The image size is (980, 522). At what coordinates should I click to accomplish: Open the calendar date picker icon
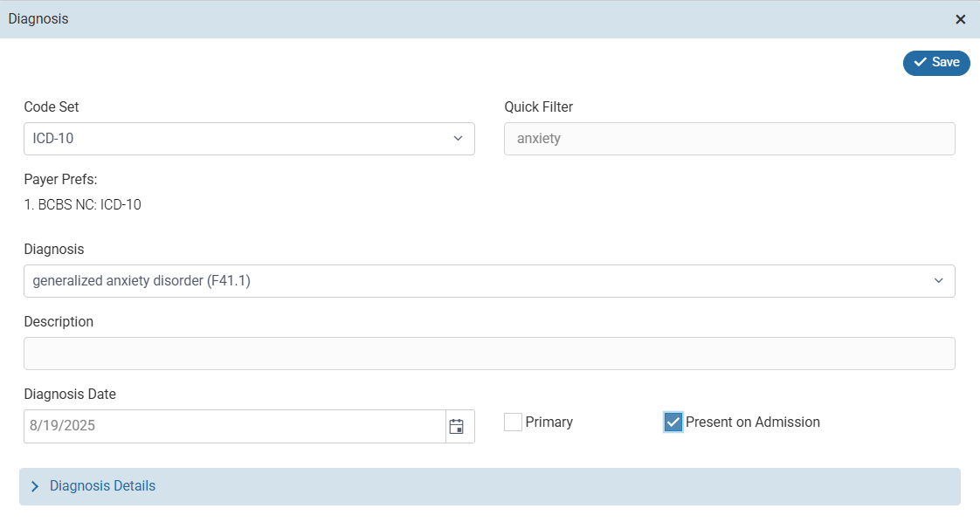coord(458,426)
